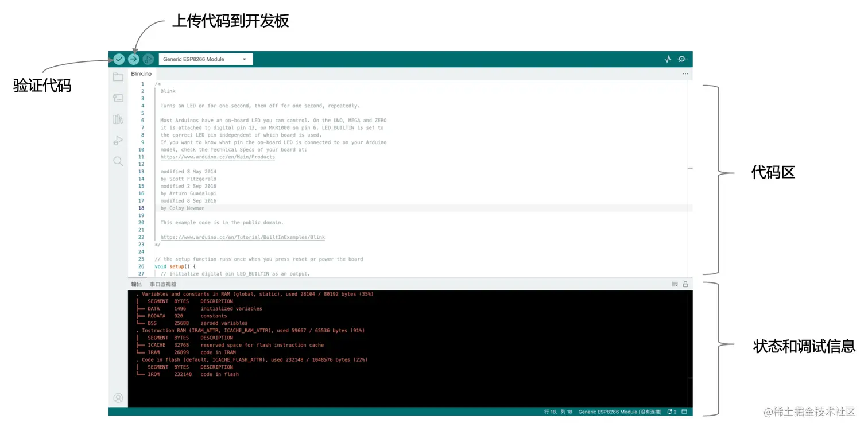Open the notifications bell in status bar
868x430 pixels.
tap(672, 412)
